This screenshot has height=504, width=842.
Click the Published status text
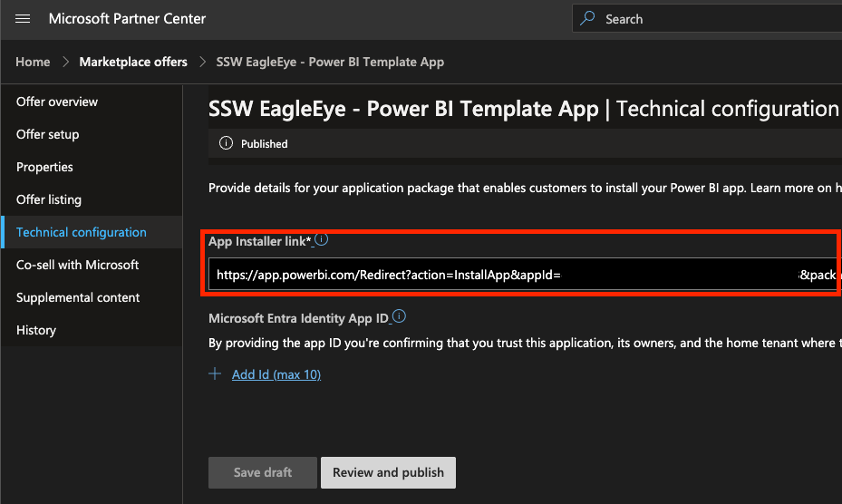pos(264,144)
